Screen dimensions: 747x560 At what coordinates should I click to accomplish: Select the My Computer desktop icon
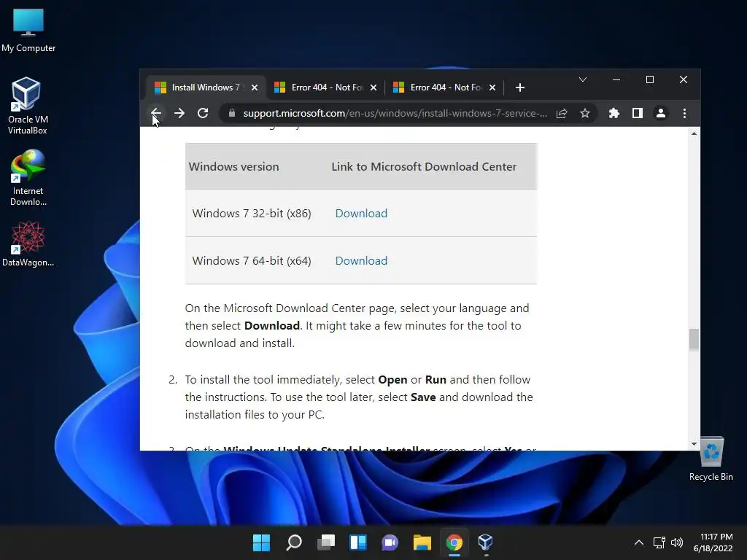28,31
